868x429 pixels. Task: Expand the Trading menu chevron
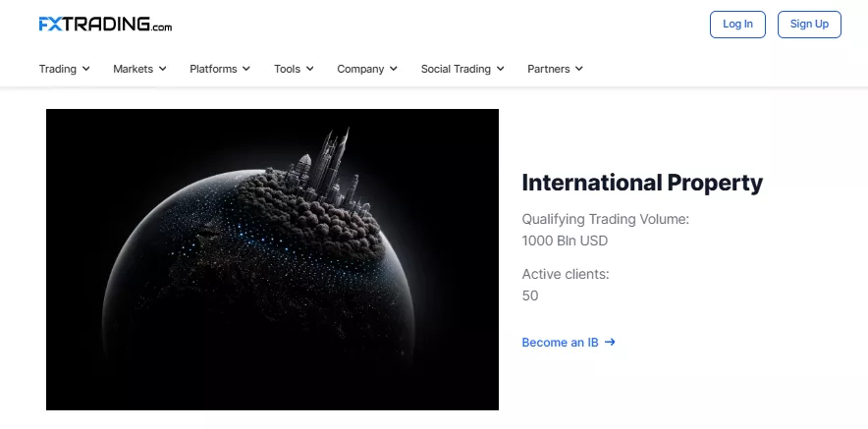[x=85, y=69]
